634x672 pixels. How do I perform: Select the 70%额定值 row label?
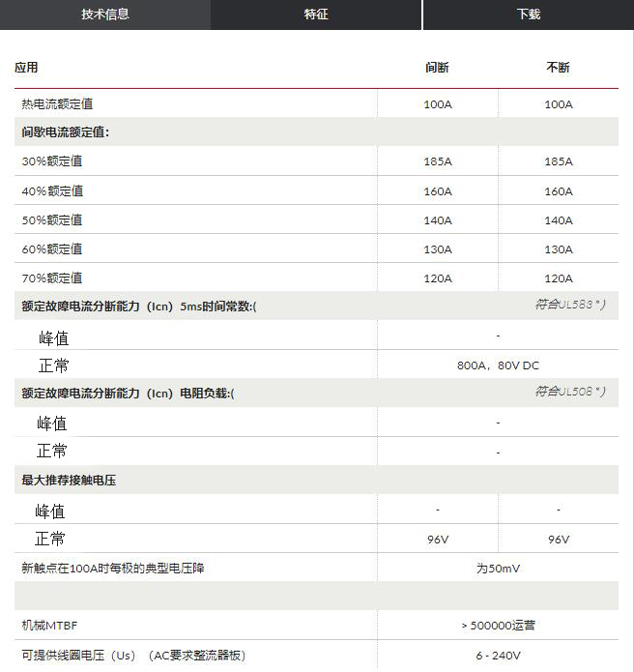pyautogui.click(x=52, y=278)
